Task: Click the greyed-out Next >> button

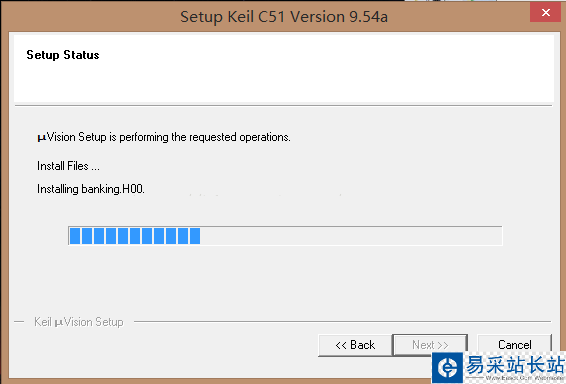Action: click(430, 345)
